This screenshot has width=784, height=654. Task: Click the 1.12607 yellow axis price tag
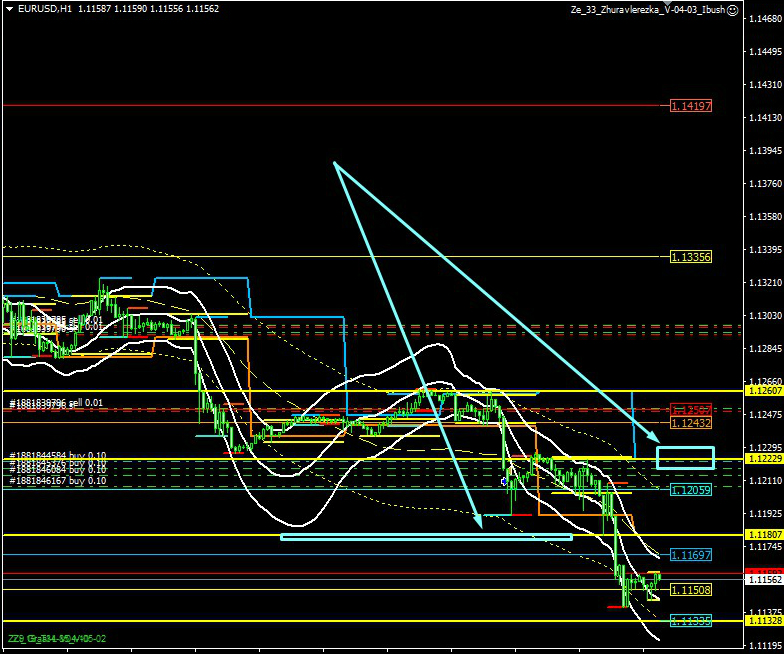pos(763,391)
